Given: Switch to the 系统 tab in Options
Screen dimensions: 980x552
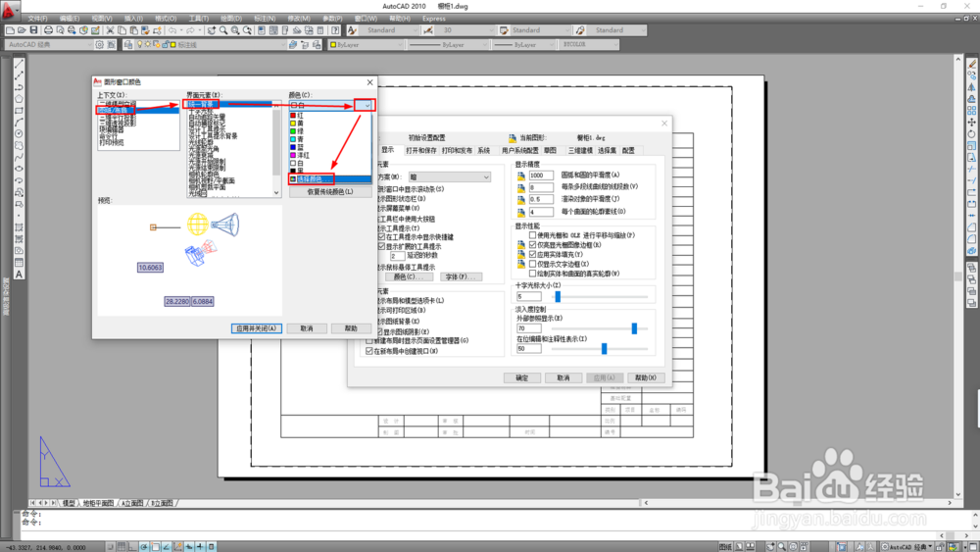Looking at the screenshot, I should coord(484,151).
